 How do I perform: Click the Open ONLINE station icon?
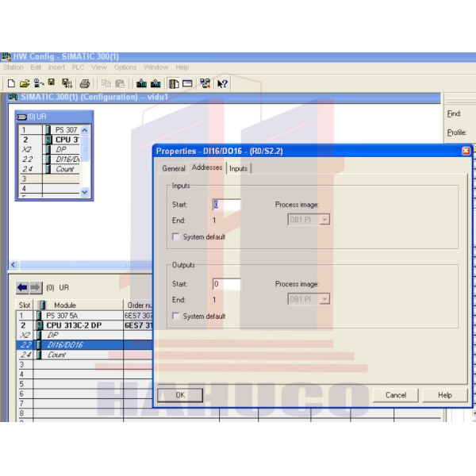(39, 83)
